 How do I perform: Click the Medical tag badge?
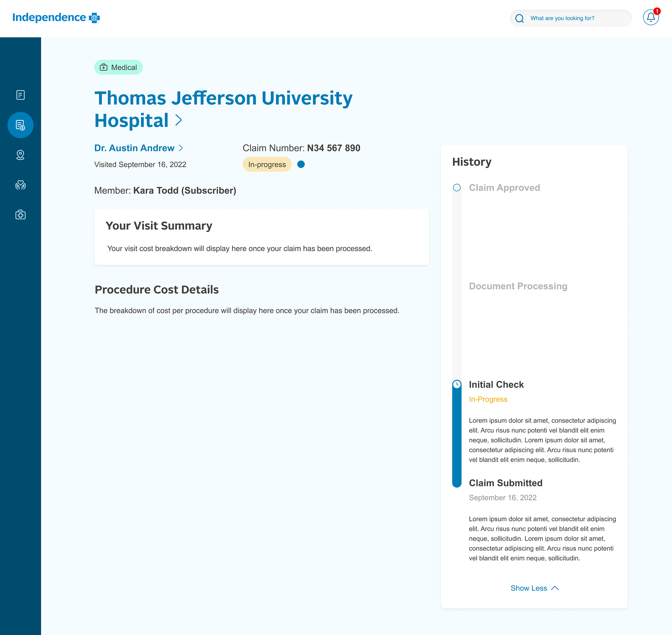point(118,67)
